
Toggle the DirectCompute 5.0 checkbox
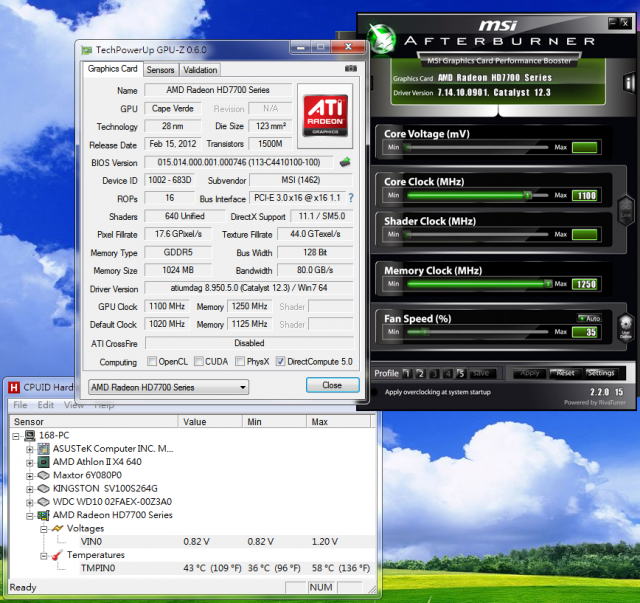click(x=280, y=361)
